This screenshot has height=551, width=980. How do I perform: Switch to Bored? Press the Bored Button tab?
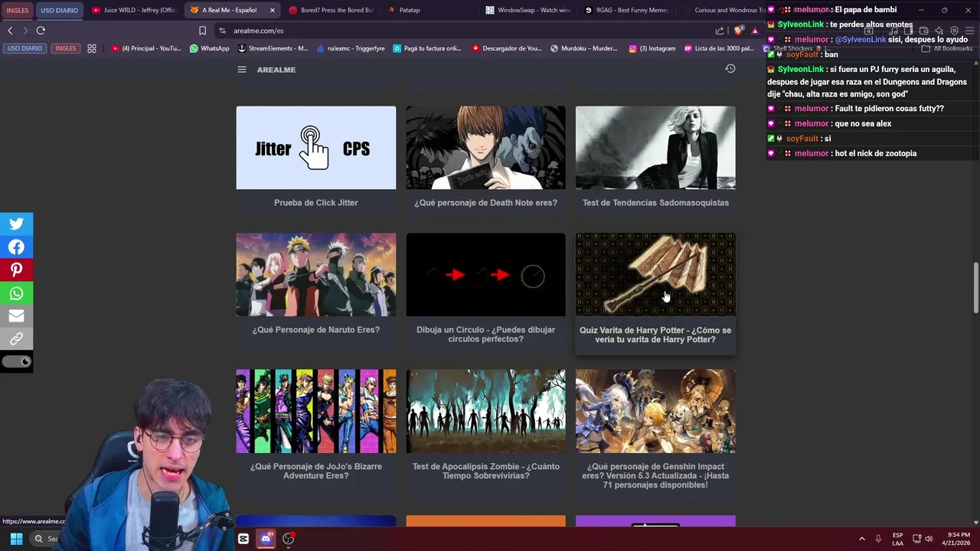point(331,10)
